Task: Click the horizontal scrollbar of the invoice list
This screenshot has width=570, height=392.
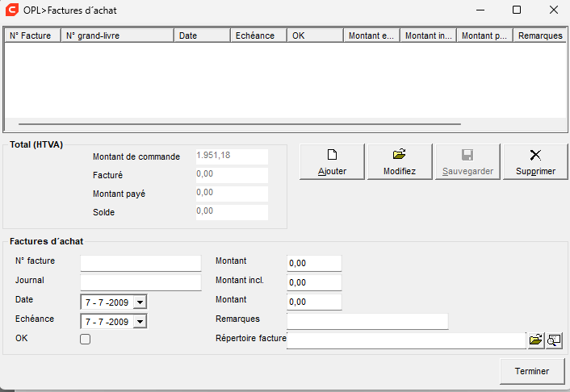Action: [x=240, y=124]
